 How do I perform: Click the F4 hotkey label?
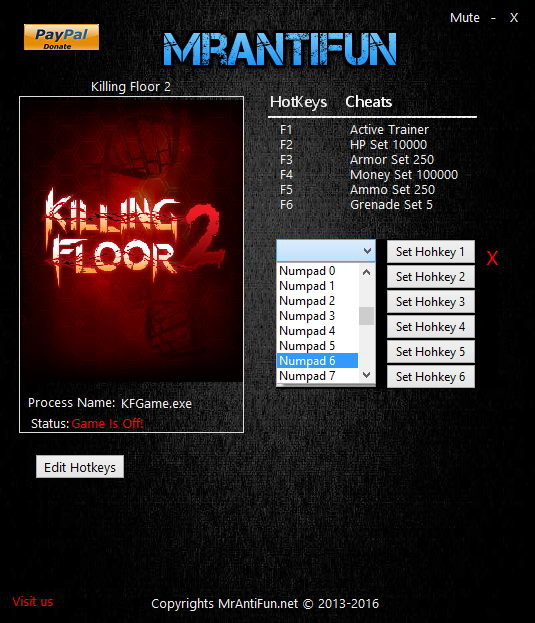pos(286,174)
